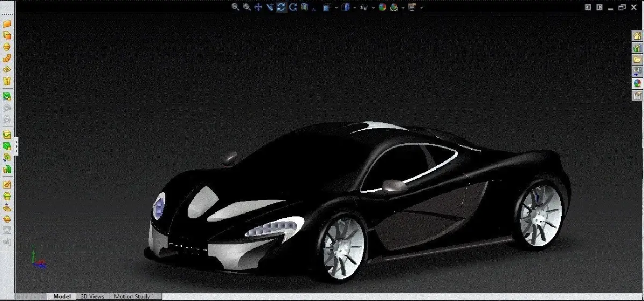Viewport: 644px width, 301px height.
Task: Click the highlighted Rotate View icon
Action: pyautogui.click(x=281, y=7)
